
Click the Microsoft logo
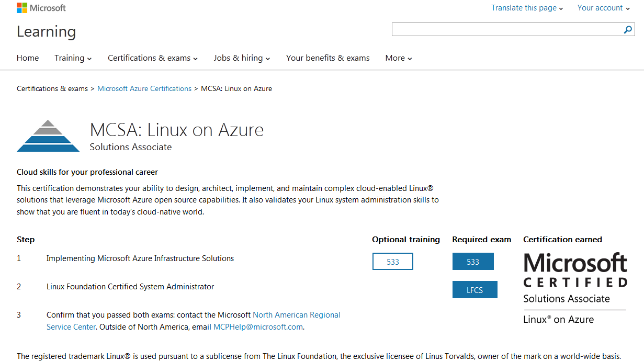(x=41, y=8)
